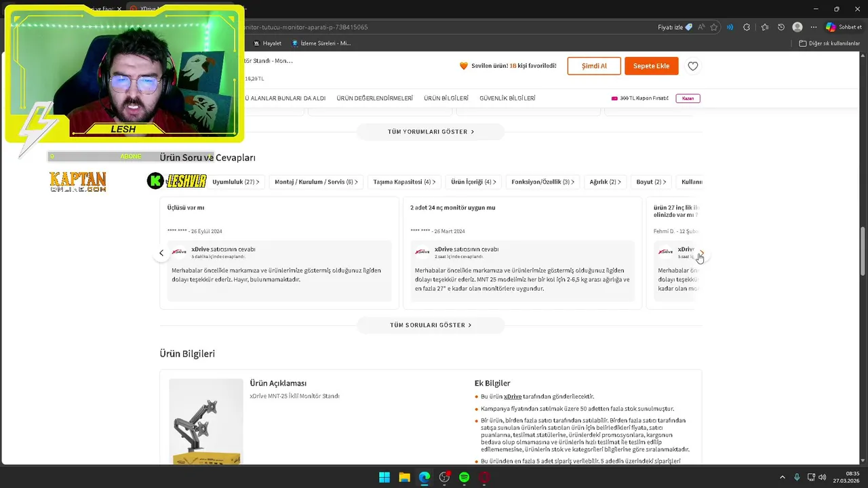Click the Kazan coupon button
This screenshot has height=488, width=868.
coord(688,98)
